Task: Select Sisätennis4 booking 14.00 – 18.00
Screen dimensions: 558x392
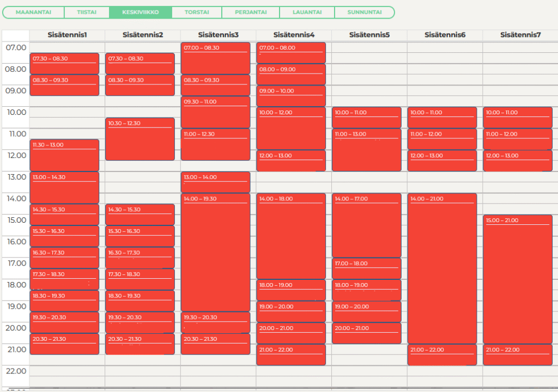Action: tap(290, 236)
